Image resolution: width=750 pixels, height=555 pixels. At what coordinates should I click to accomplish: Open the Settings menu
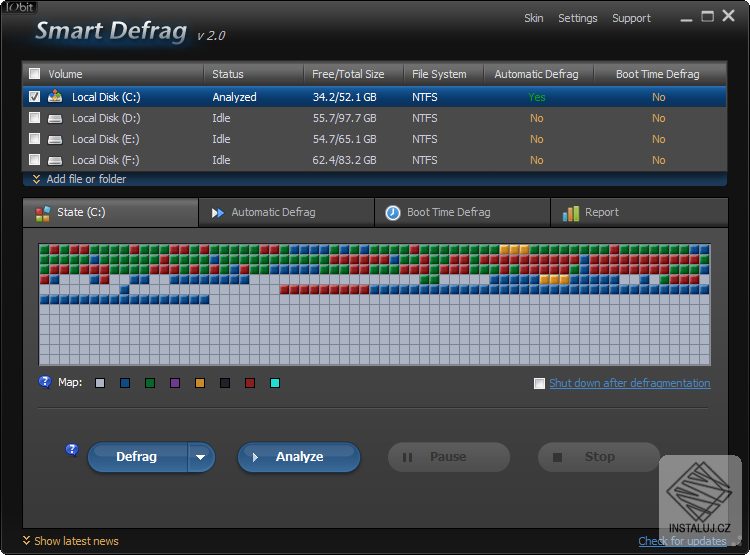(578, 18)
